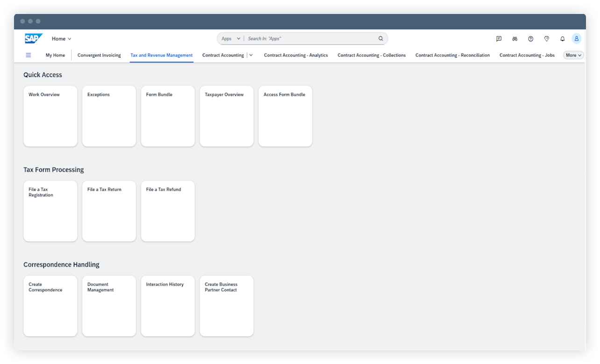Open the help question mark icon
The image size is (600, 364).
pos(530,39)
